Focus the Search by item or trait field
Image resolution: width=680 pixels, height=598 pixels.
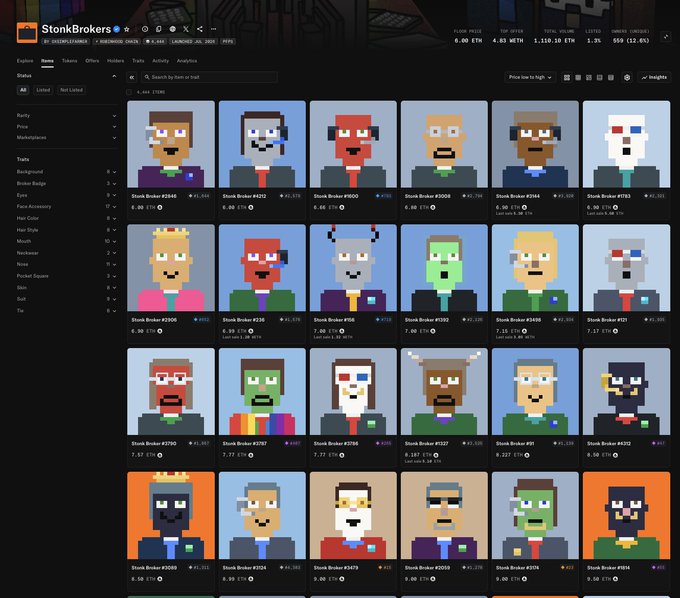[x=209, y=77]
